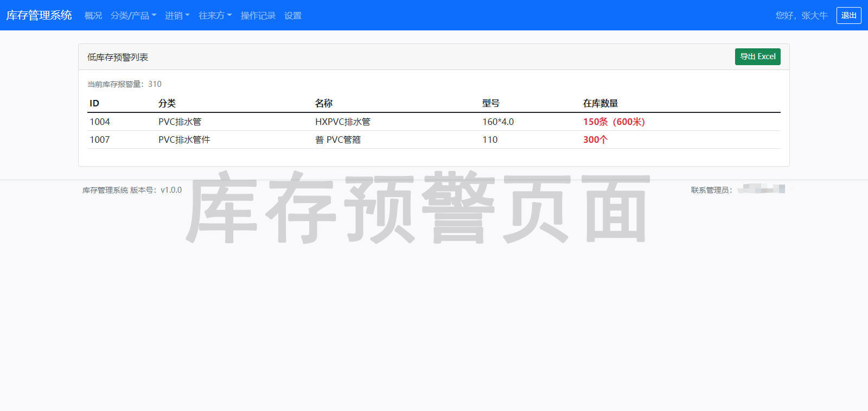The width and height of the screenshot is (868, 411).
Task: Click the 联系管理员 footer text
Action: (712, 190)
